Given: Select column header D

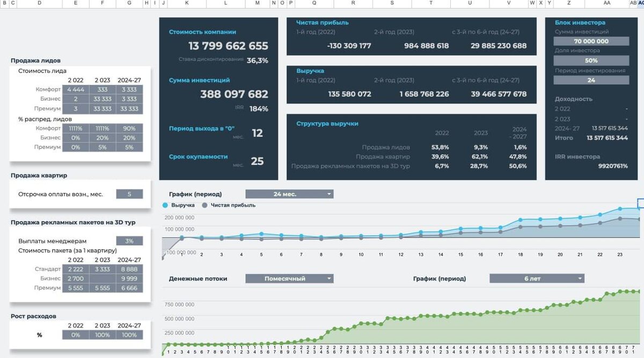Looking at the screenshot, I should tap(40, 3).
